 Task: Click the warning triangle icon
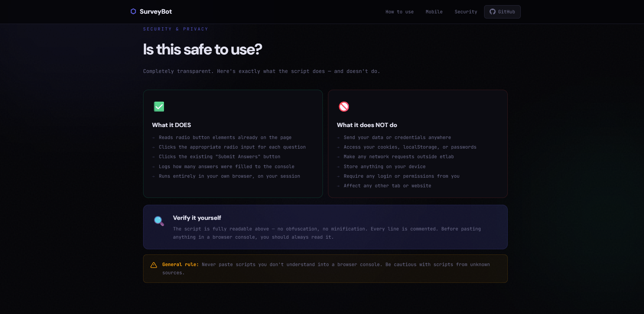(x=153, y=264)
